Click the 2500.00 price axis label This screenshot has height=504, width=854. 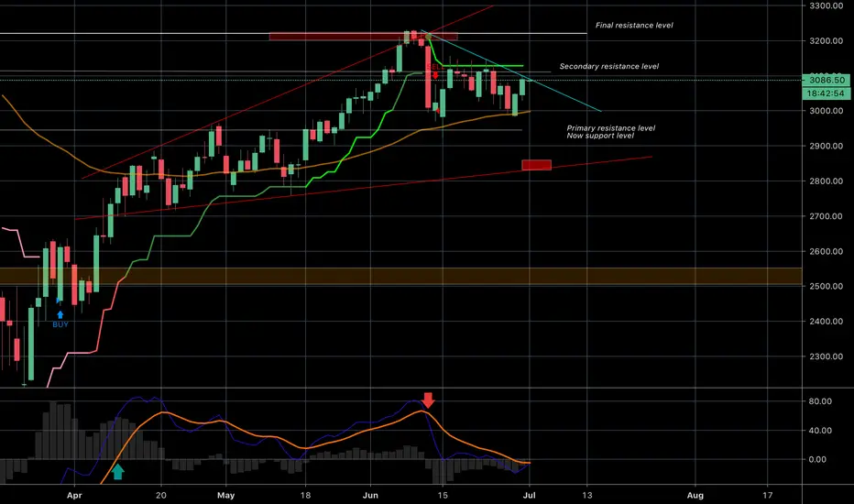[x=827, y=286]
